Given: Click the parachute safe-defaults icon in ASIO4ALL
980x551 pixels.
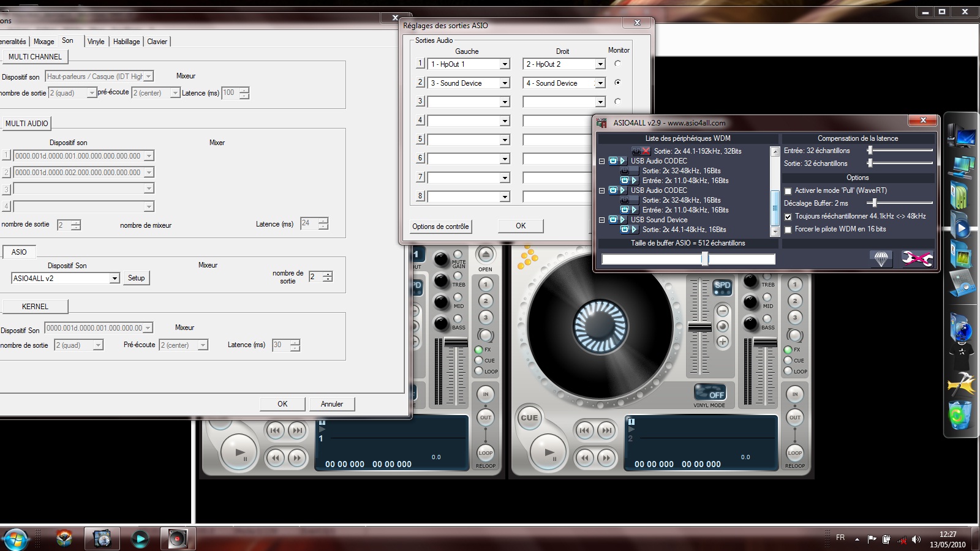Looking at the screenshot, I should coord(881,259).
